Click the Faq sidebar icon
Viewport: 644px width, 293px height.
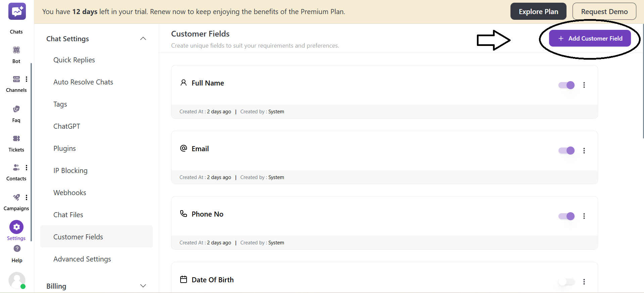(x=16, y=109)
